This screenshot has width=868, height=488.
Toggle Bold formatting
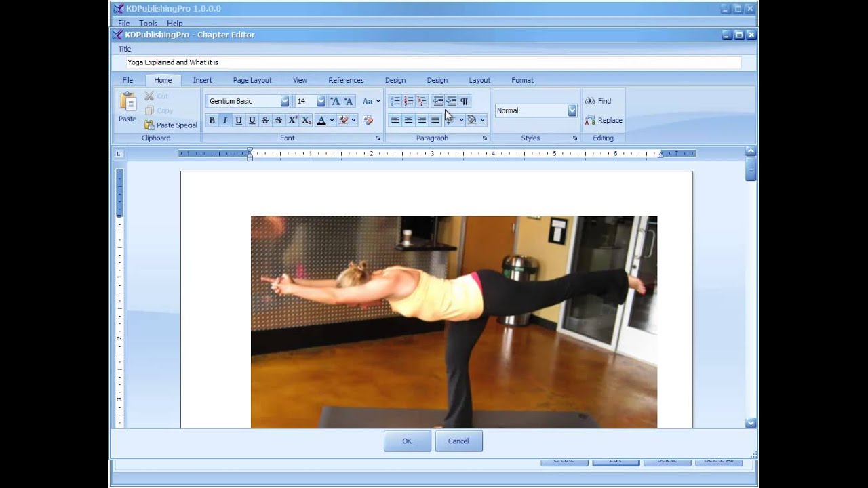(212, 121)
